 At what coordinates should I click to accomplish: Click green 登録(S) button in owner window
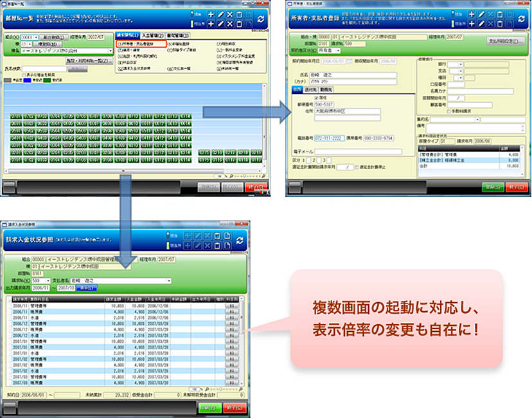coord(493,187)
